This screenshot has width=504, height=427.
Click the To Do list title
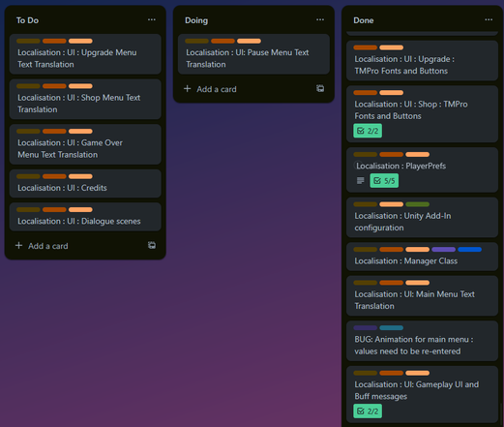pos(27,20)
